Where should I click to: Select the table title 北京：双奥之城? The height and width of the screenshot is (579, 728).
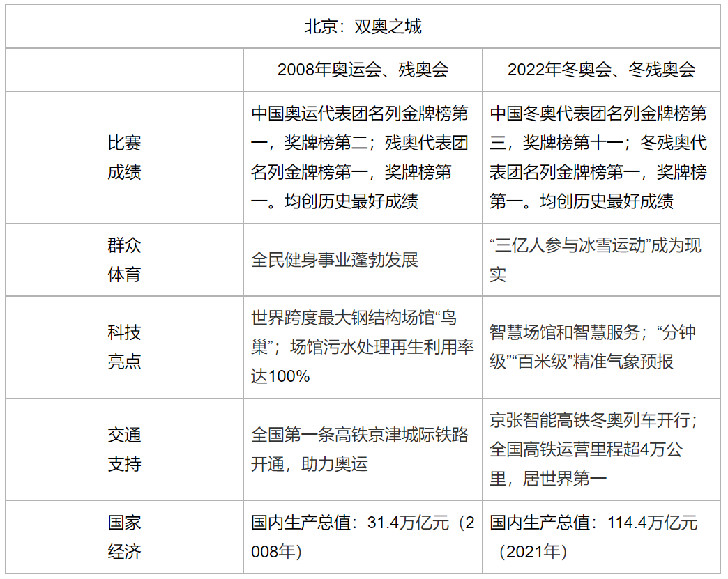click(x=363, y=26)
